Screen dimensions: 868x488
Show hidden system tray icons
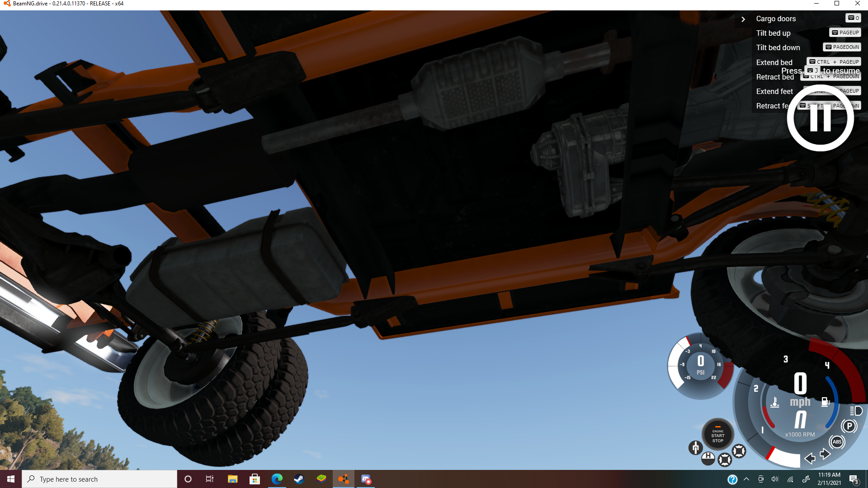point(746,479)
